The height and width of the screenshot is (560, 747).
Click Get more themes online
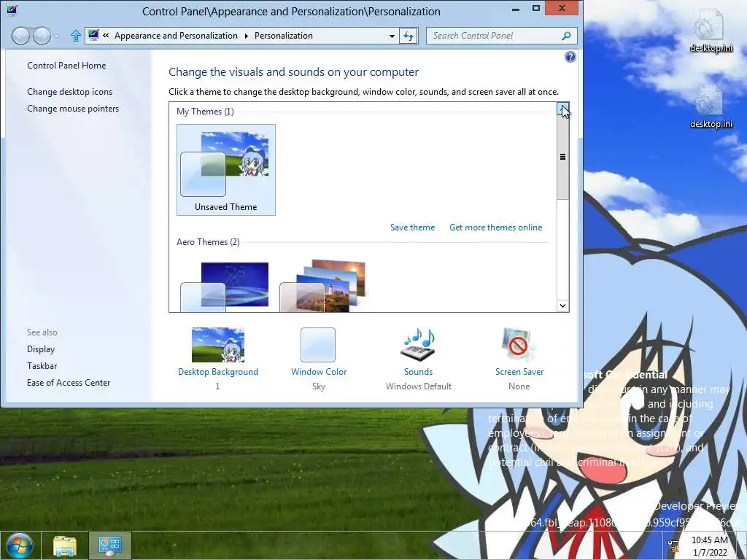pos(495,227)
